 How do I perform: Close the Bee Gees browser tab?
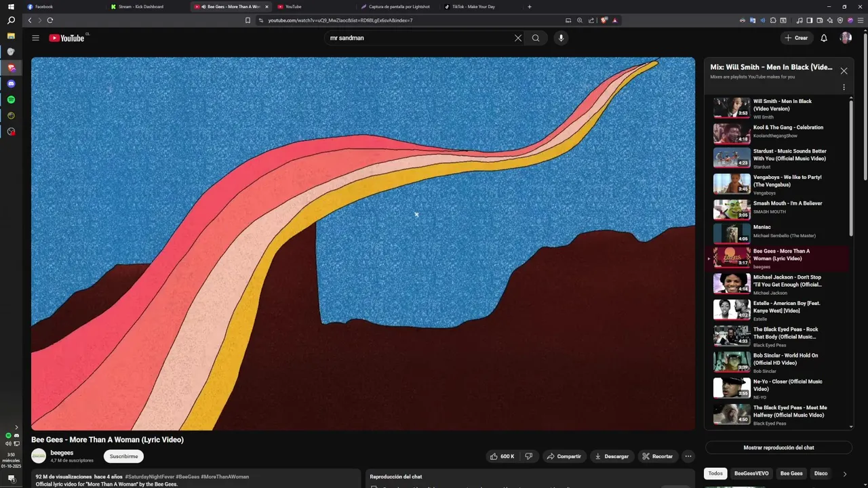pyautogui.click(x=267, y=7)
